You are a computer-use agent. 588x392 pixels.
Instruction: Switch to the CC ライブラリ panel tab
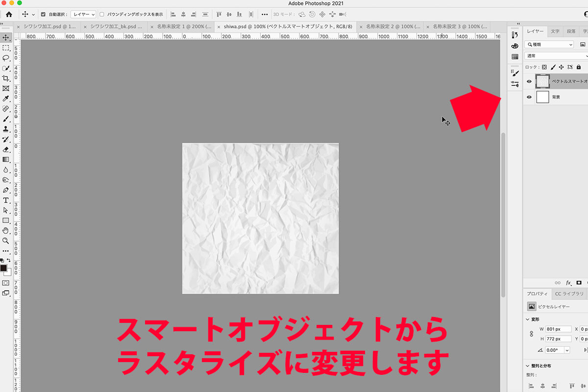[569, 294]
